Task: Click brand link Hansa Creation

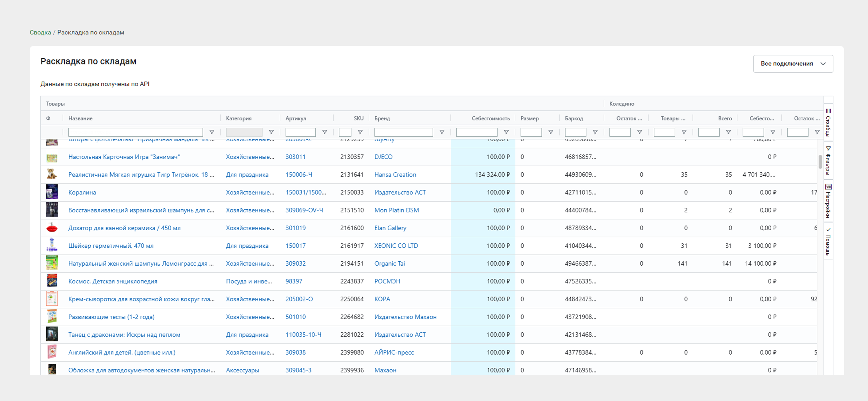Action: (x=395, y=175)
